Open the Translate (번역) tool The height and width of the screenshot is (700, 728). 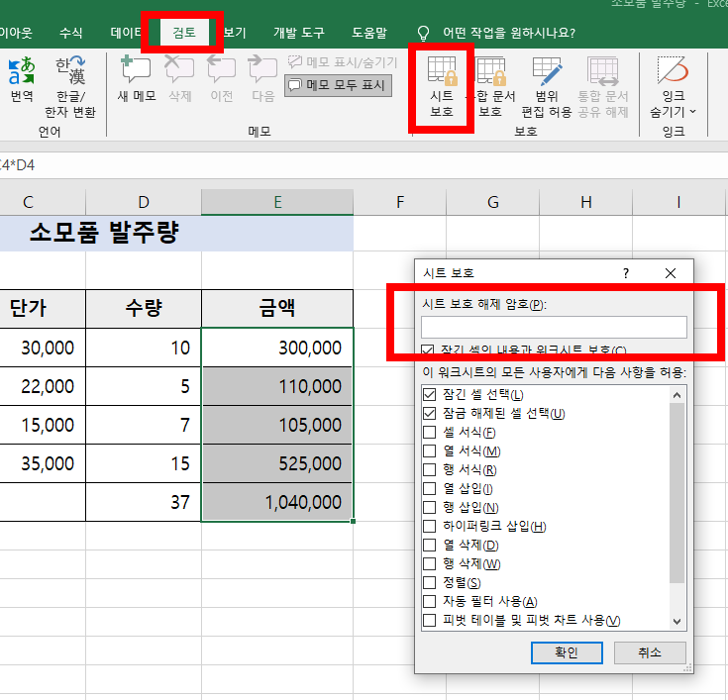coord(22,79)
